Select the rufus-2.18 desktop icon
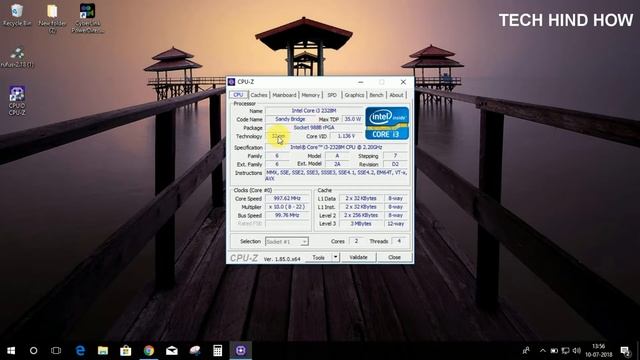The image size is (640, 360). point(17,58)
